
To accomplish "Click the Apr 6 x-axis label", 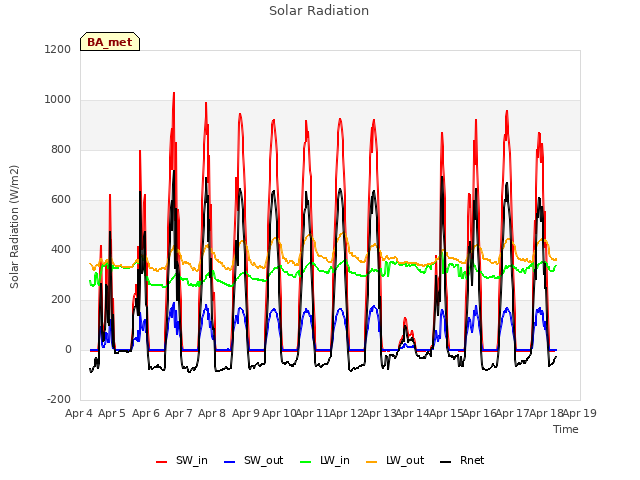I will point(146,413).
